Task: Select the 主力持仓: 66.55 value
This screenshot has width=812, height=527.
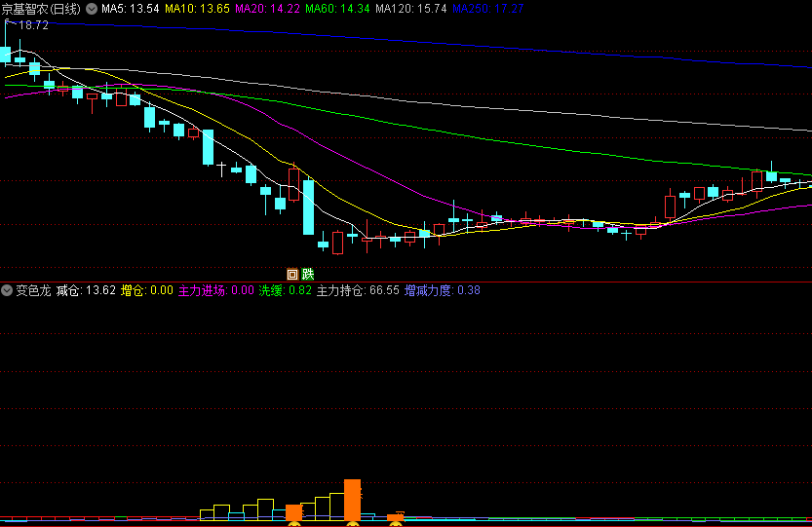Action: coord(358,290)
